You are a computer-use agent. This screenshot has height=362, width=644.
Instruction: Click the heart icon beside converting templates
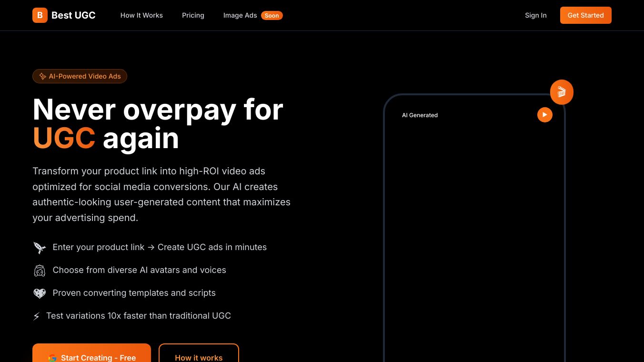pyautogui.click(x=40, y=293)
